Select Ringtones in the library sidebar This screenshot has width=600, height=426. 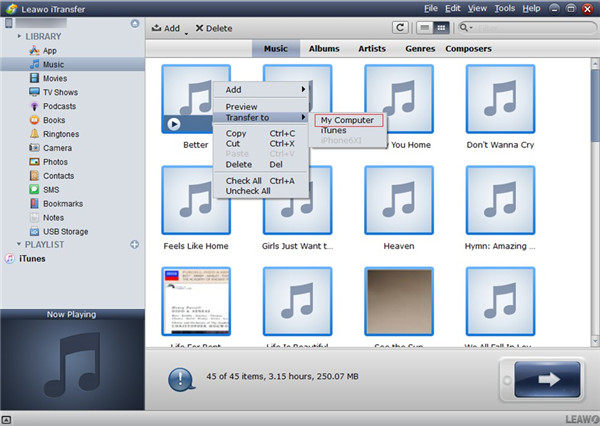(x=60, y=134)
